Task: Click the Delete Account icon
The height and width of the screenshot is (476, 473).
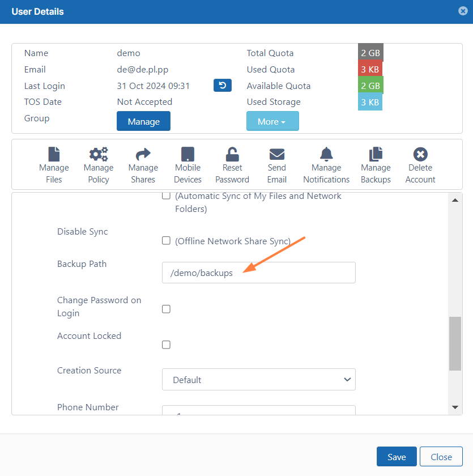Action: [420, 154]
